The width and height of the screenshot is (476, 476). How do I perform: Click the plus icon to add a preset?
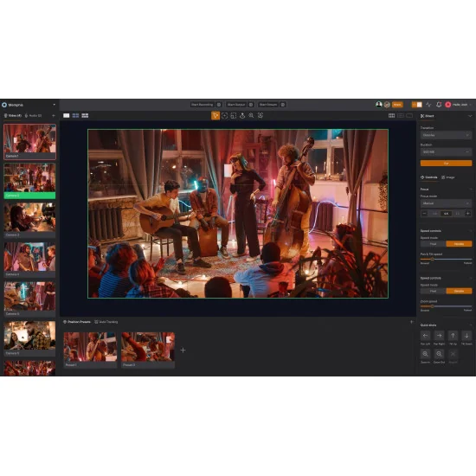click(x=183, y=350)
